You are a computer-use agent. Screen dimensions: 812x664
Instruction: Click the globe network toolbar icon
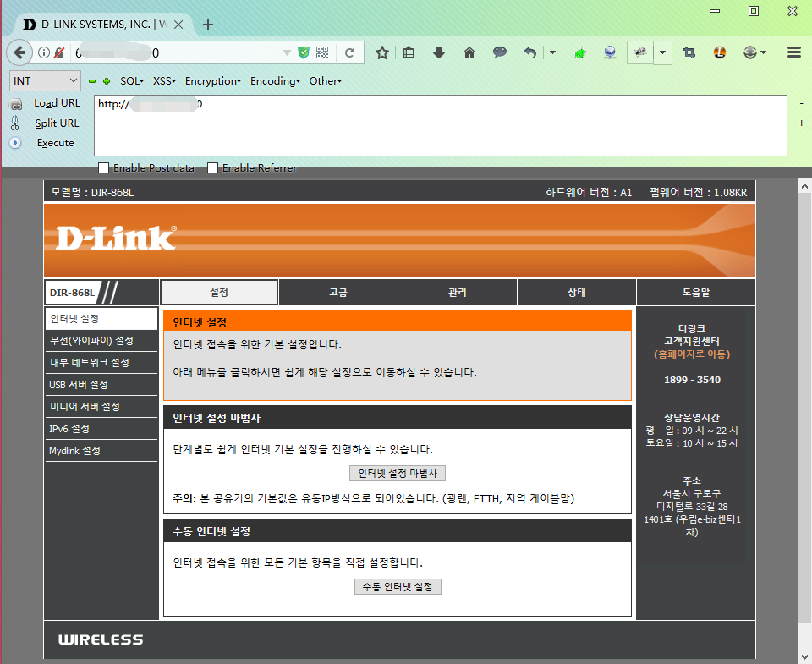[610, 52]
